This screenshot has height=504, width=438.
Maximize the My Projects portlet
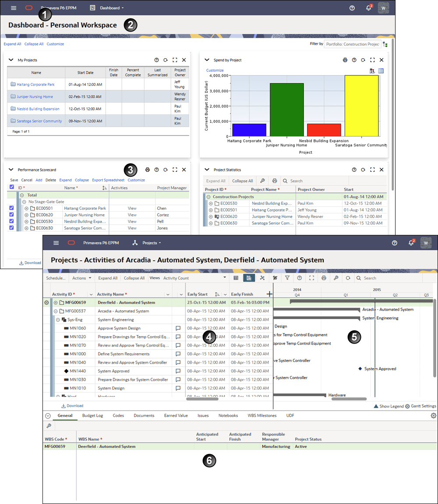coord(174,60)
